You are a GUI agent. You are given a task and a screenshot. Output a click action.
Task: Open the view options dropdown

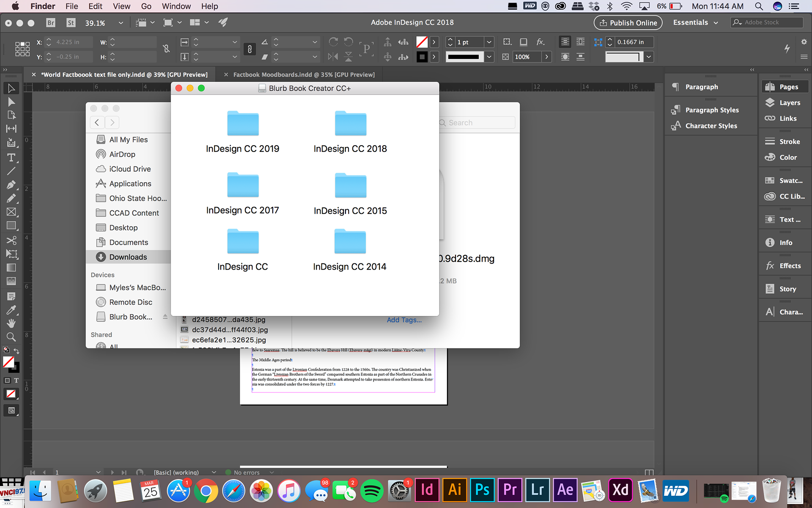145,23
